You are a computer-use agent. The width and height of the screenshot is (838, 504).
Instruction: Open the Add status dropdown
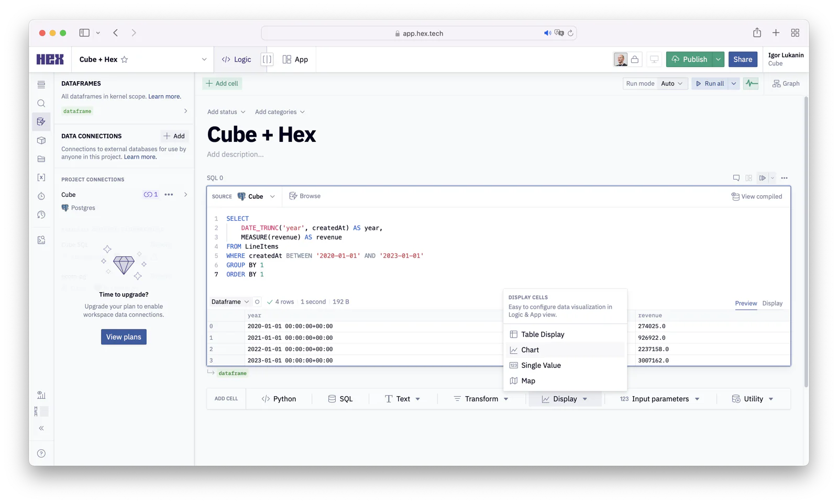pyautogui.click(x=226, y=112)
